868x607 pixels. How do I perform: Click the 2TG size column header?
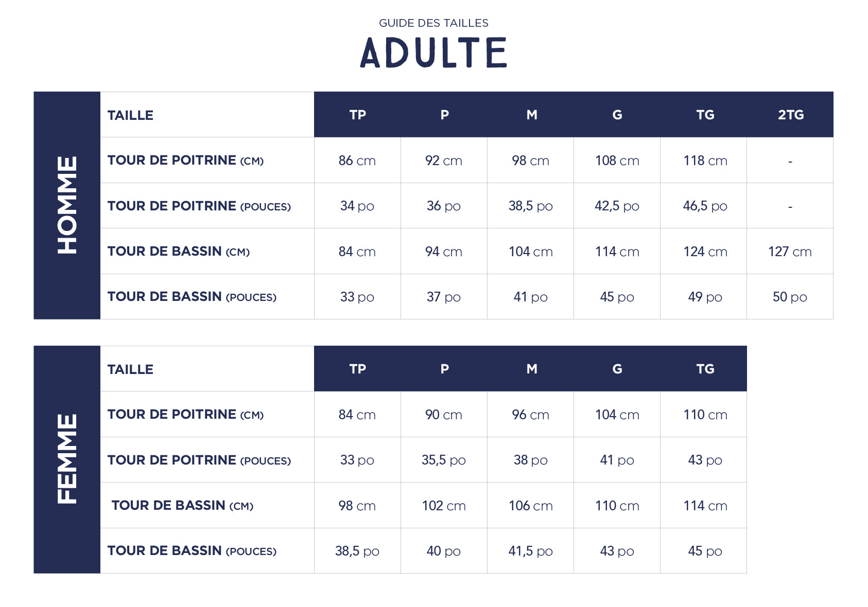pyautogui.click(x=790, y=115)
